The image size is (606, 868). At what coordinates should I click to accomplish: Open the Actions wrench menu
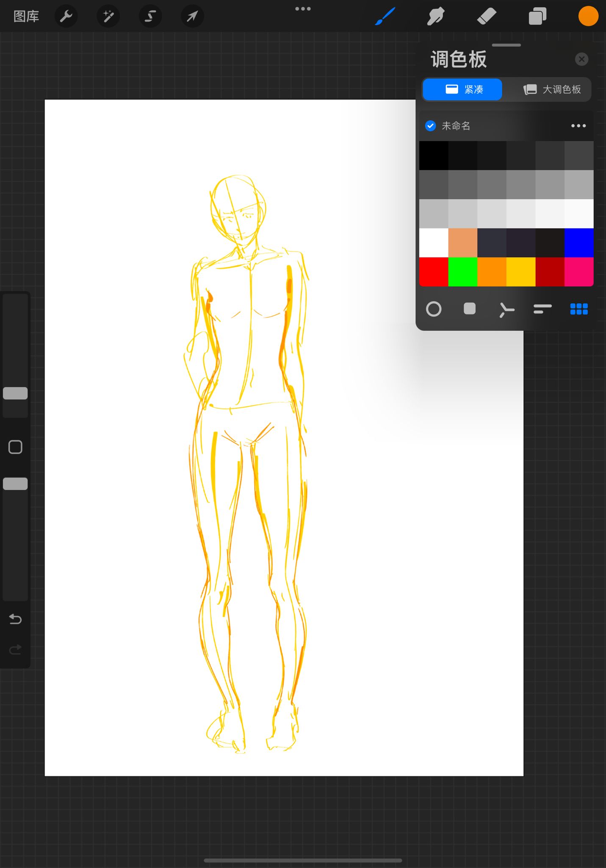point(66,17)
